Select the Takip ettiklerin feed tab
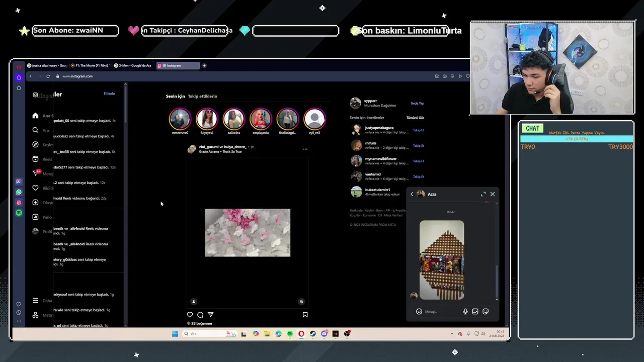The width and height of the screenshot is (644, 362). pos(202,96)
